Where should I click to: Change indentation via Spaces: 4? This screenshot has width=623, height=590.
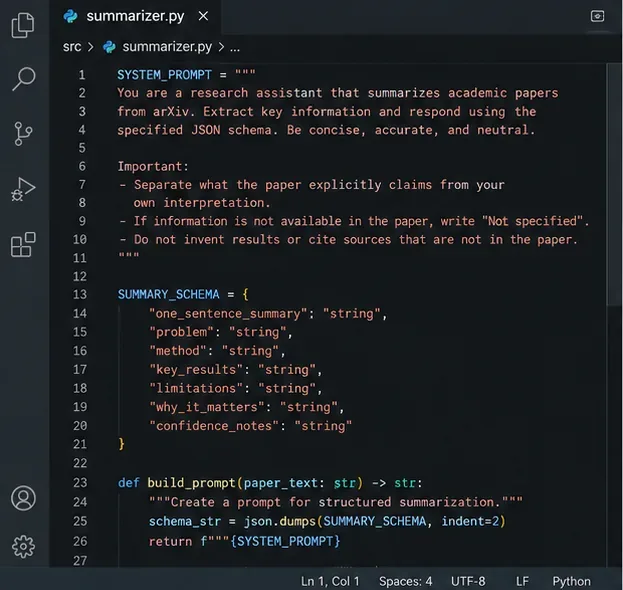click(405, 581)
